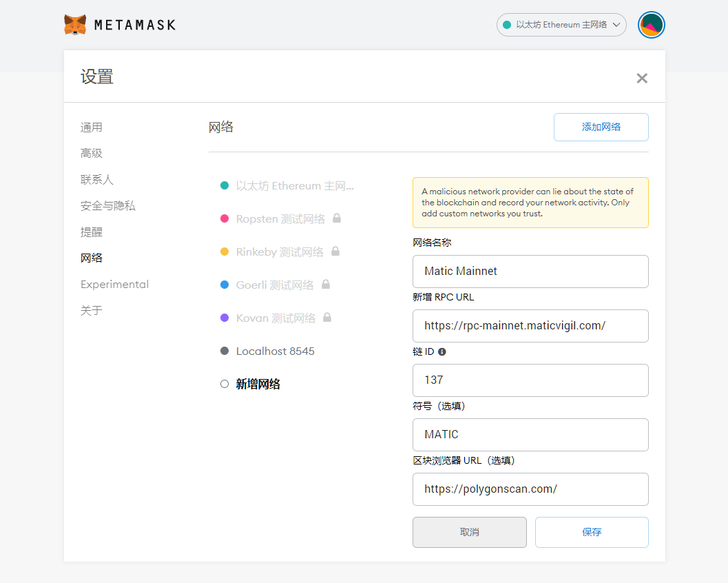This screenshot has height=583, width=728.
Task: Click the lock icon beside Ropsten
Action: pos(337,218)
